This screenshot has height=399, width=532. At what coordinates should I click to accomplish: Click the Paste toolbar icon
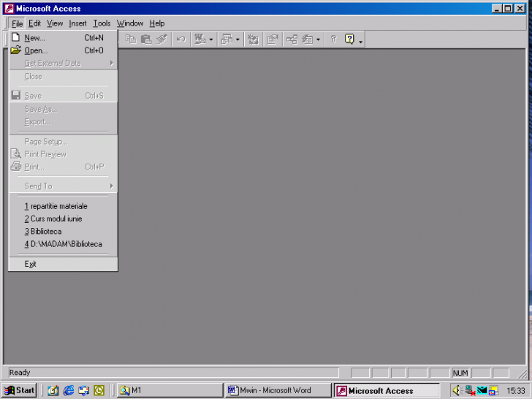tap(146, 39)
